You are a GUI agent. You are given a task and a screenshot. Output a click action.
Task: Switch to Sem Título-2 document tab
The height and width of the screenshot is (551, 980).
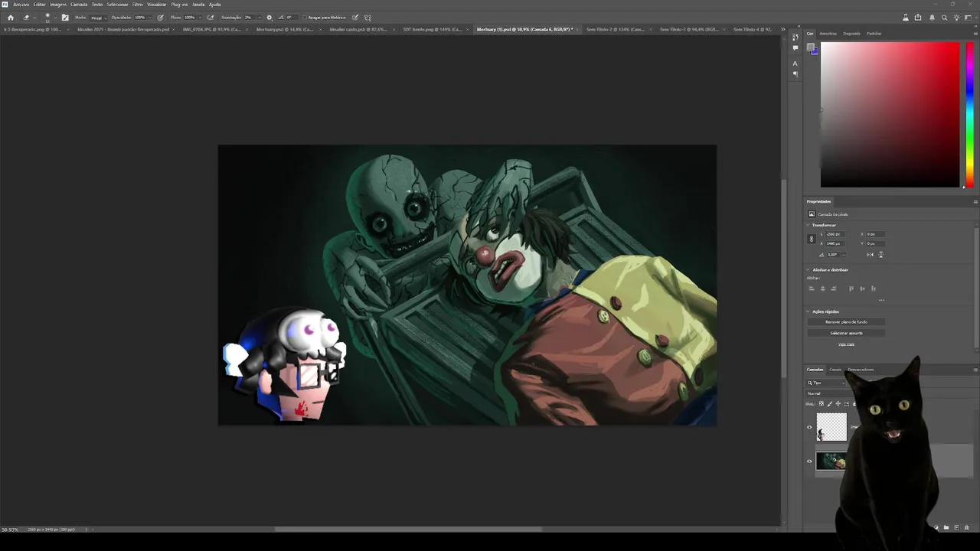[616, 29]
